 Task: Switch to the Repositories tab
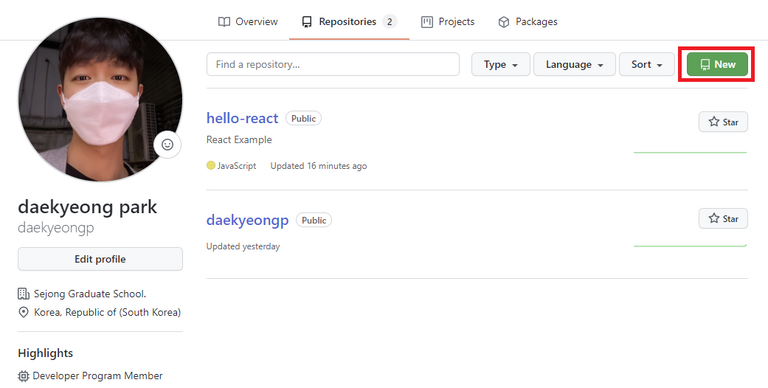click(349, 22)
